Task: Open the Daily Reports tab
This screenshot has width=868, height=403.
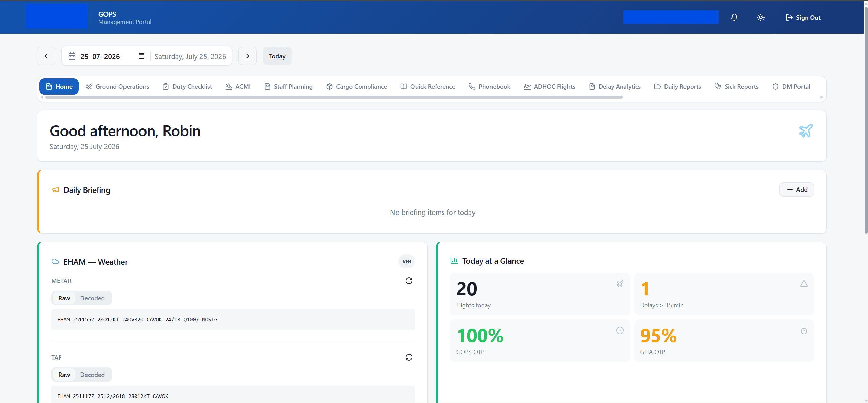Action: (677, 86)
